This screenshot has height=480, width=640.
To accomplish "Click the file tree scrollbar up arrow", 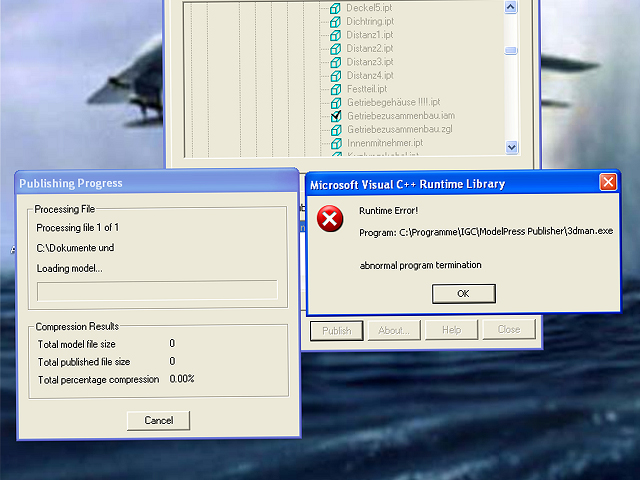I will [511, 7].
